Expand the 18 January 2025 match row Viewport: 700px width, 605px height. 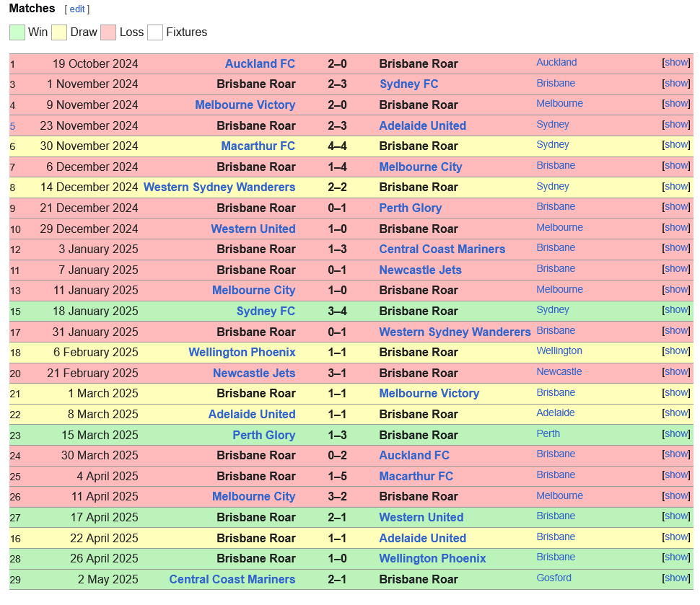coord(676,309)
